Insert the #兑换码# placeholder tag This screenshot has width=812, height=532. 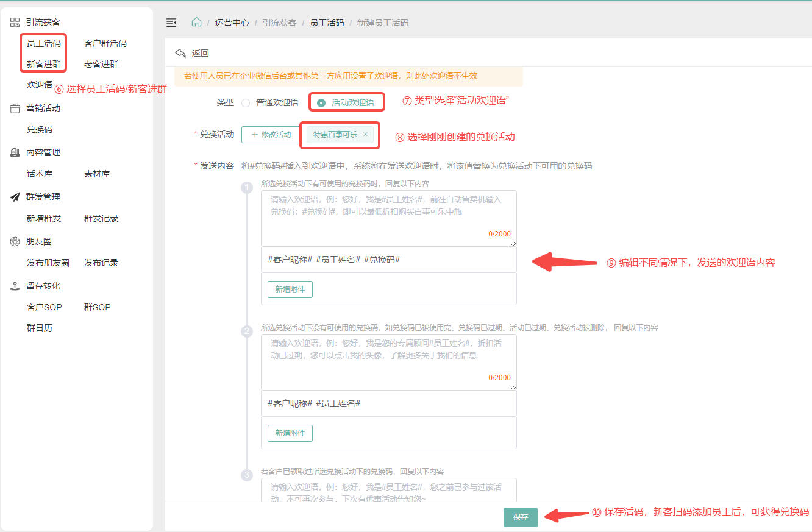pyautogui.click(x=382, y=260)
